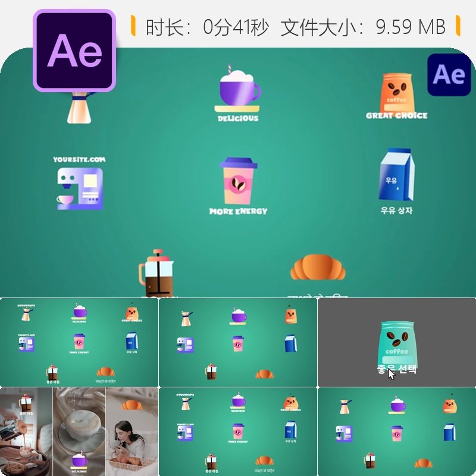Image resolution: width=476 pixels, height=476 pixels.
Task: Select the croissant icon in large preview
Action: pos(318,267)
